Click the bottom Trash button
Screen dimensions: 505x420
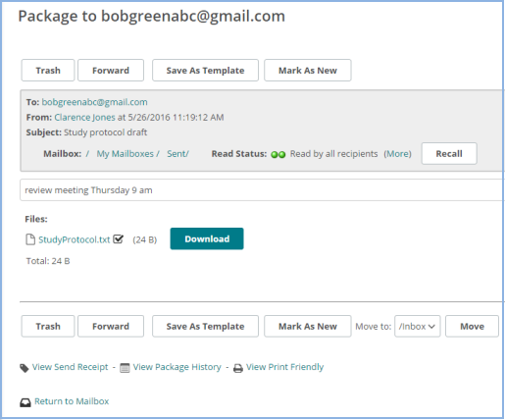click(48, 326)
